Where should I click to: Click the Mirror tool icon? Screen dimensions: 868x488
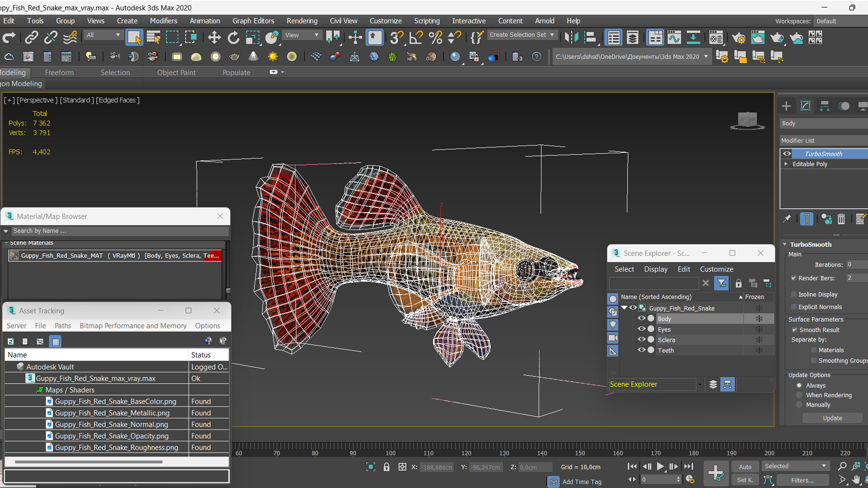(571, 38)
